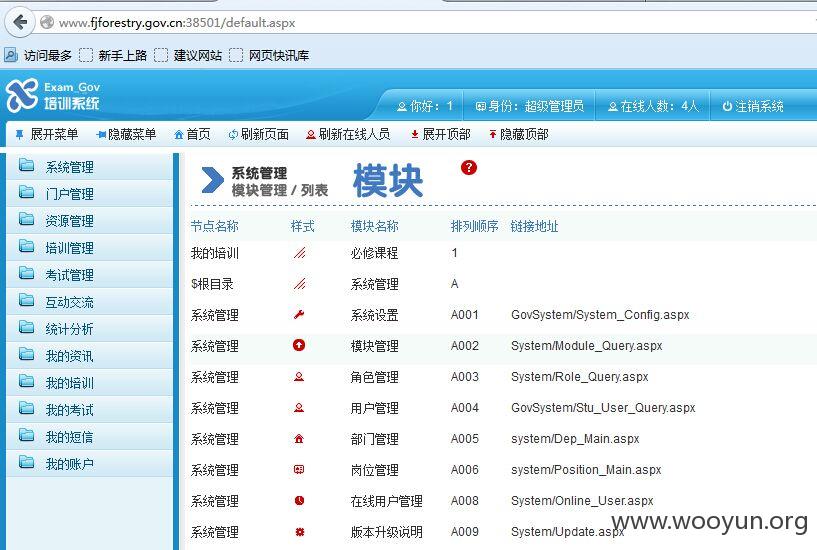Screen dimensions: 817x550
Task: Click the 链接地址 column header
Action: (x=534, y=226)
